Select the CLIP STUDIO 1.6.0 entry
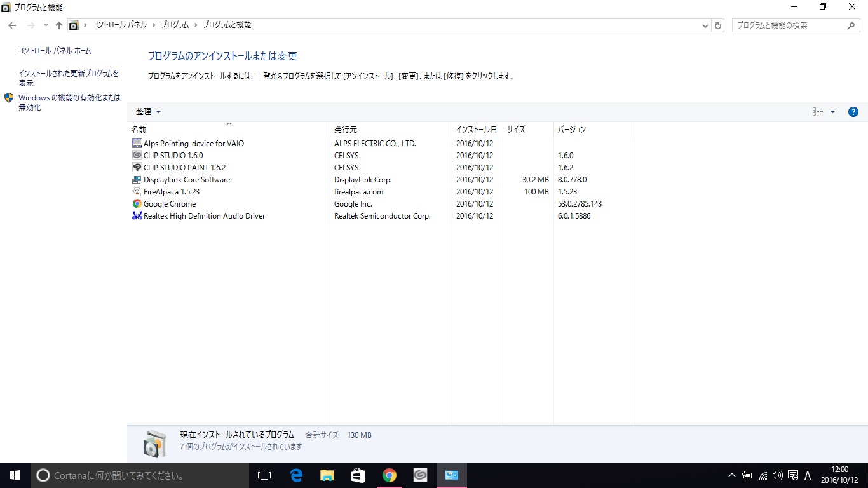Screen dimensions: 868x488 click(173, 156)
